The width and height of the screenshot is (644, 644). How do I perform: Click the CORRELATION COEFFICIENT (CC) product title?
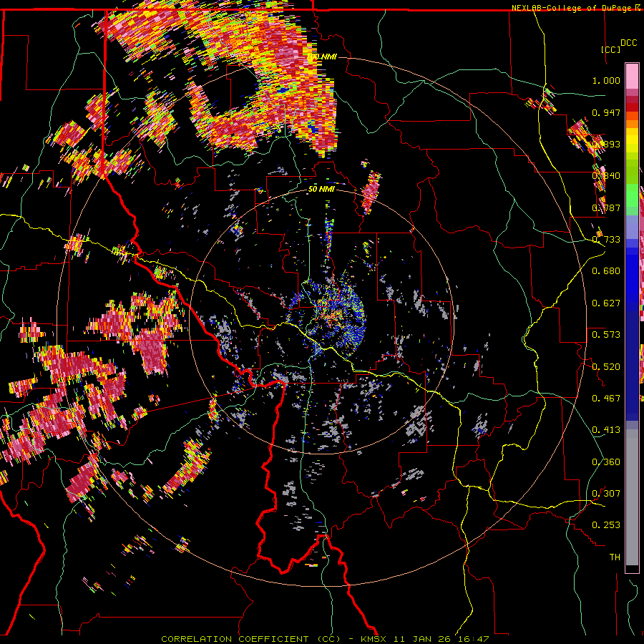[x=250, y=639]
